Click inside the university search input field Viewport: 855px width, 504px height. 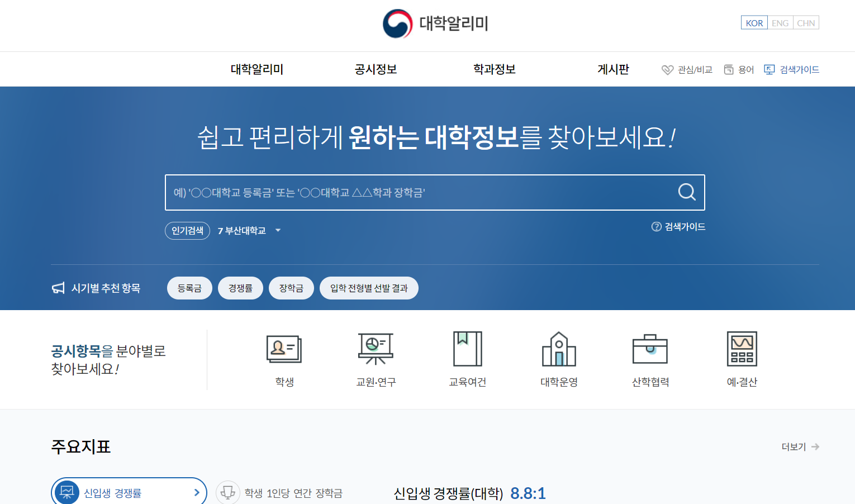tap(391, 192)
